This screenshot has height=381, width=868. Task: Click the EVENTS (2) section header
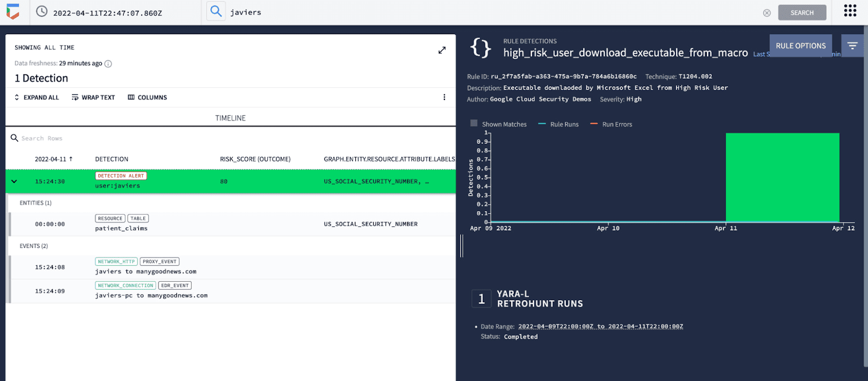[x=34, y=246]
